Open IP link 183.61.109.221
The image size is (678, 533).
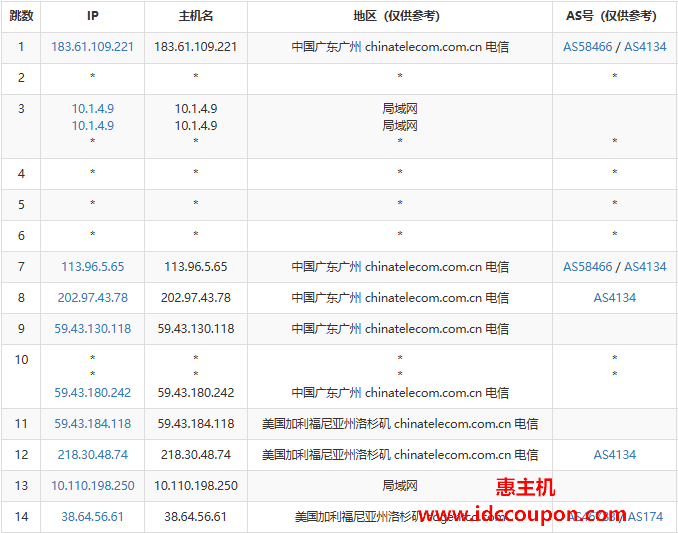pyautogui.click(x=92, y=47)
